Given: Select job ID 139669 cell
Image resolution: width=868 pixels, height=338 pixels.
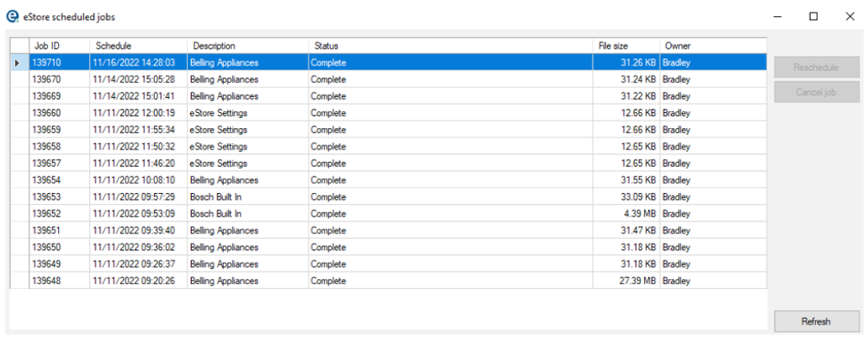Looking at the screenshot, I should 59,96.
